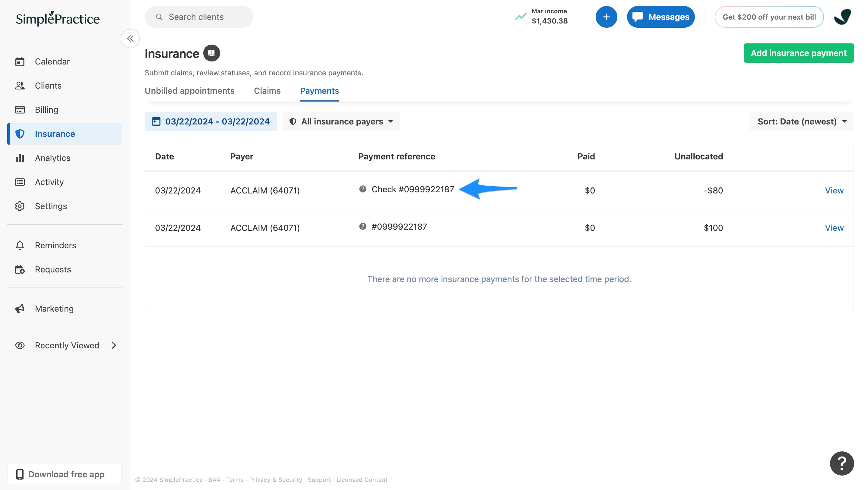Click Download free app button
This screenshot has height=490, width=868.
(64, 474)
